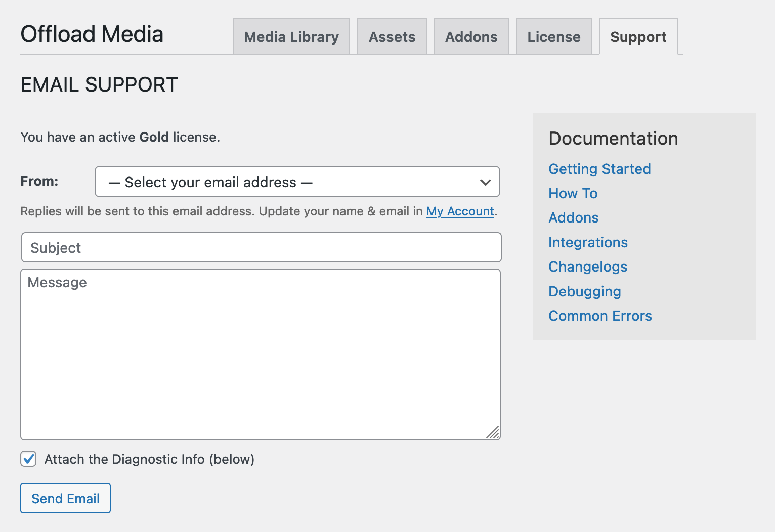
Task: Switch to the Media Library tab
Action: (291, 36)
